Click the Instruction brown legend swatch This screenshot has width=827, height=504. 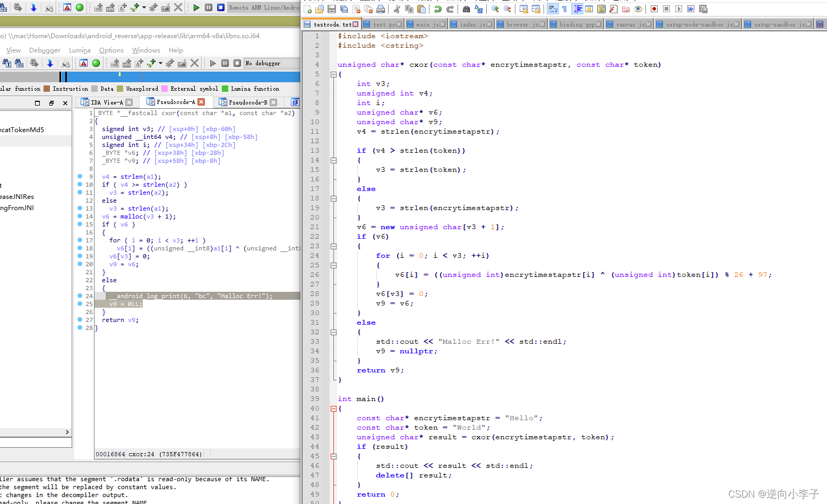tap(47, 89)
